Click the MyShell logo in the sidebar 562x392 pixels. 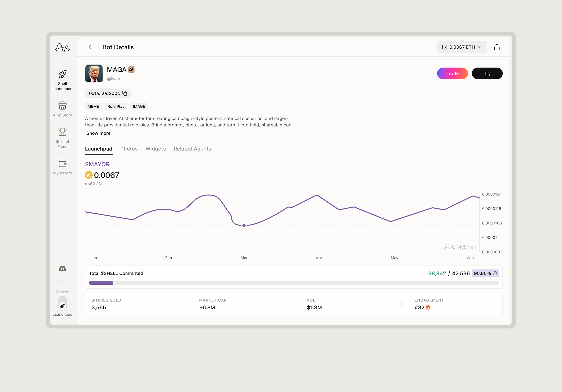click(x=63, y=47)
